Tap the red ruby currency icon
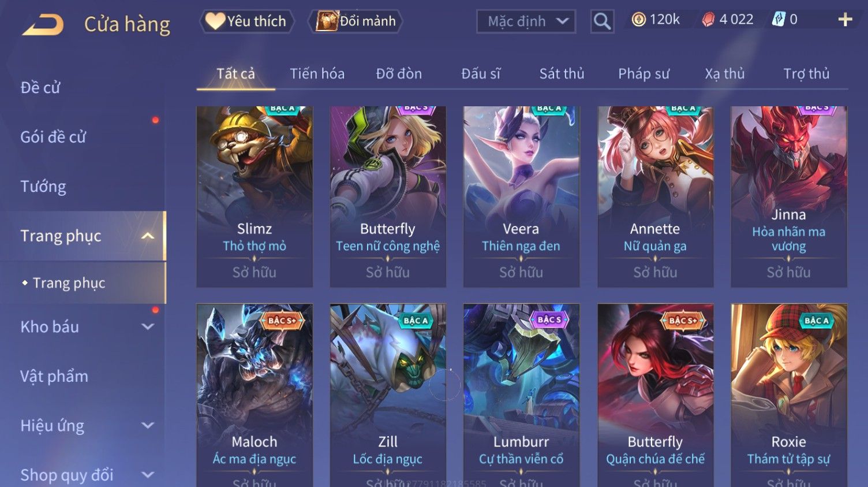868x487 pixels. pyautogui.click(x=708, y=20)
